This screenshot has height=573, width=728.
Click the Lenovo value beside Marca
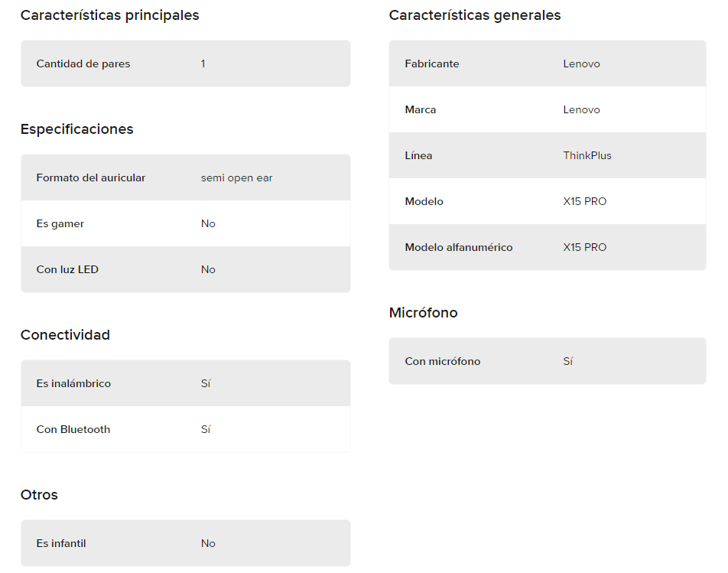pyautogui.click(x=581, y=109)
